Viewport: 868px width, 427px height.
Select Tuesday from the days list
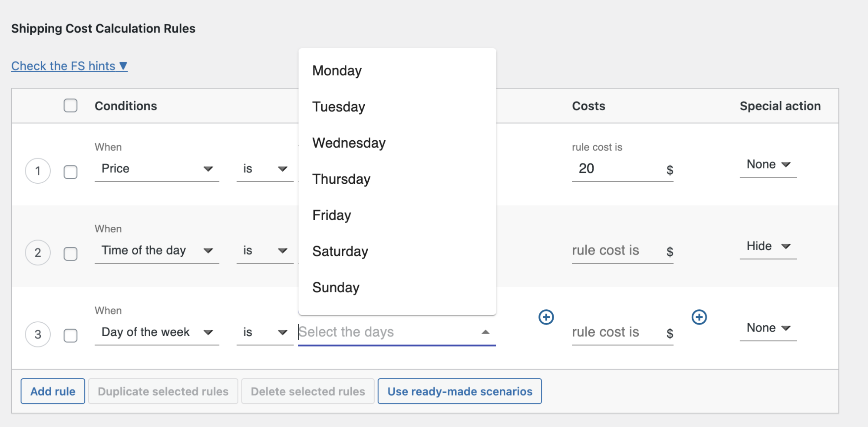pos(397,106)
